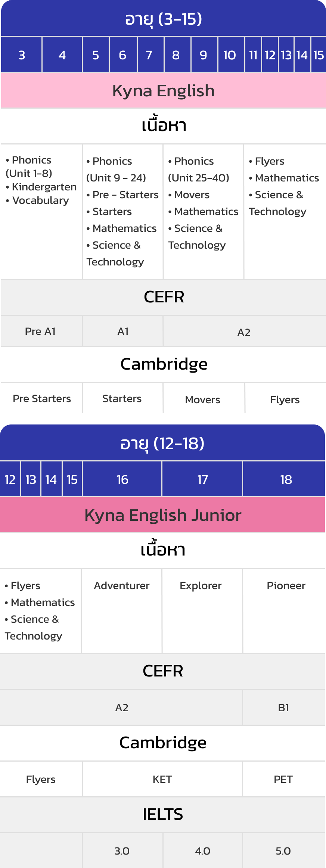Screen dimensions: 326x868
Task: Click age 16 in the 12-18 row
Action: click(x=122, y=479)
